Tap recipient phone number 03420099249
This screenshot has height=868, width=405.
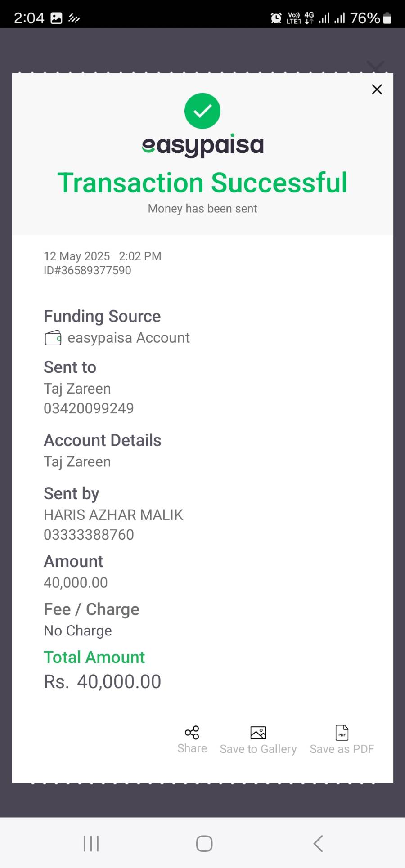coord(89,408)
